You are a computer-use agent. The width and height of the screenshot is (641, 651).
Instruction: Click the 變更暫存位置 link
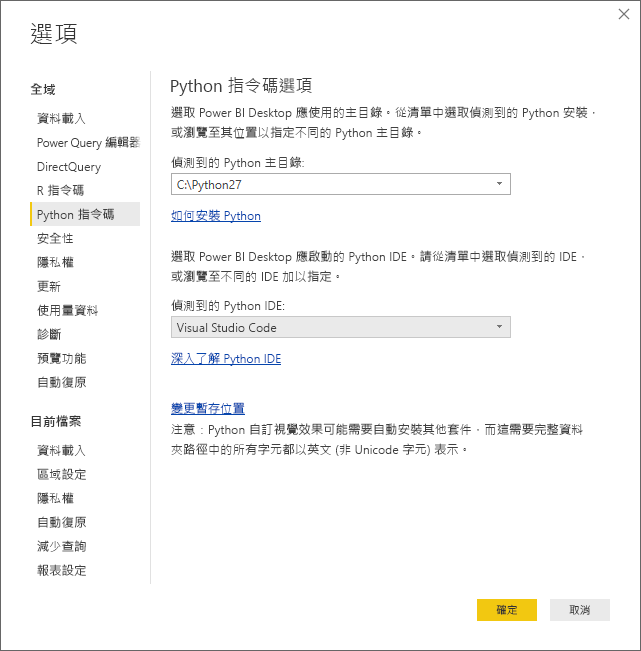click(x=208, y=409)
